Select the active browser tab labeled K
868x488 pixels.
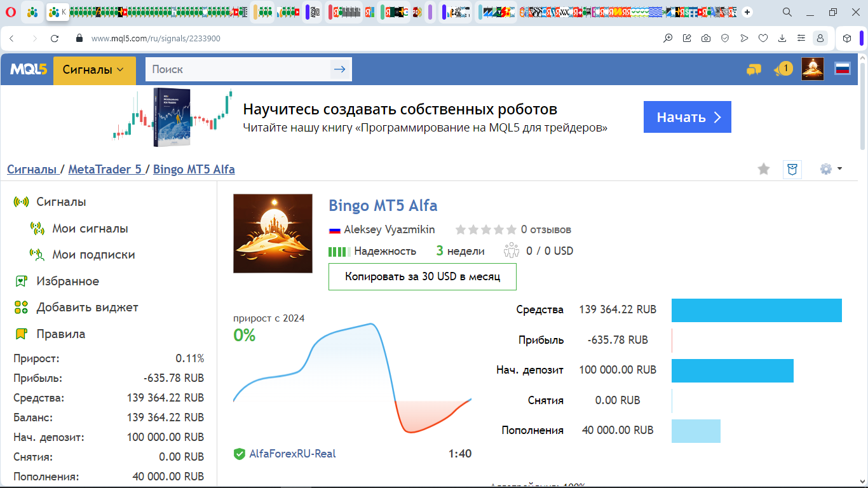(57, 12)
